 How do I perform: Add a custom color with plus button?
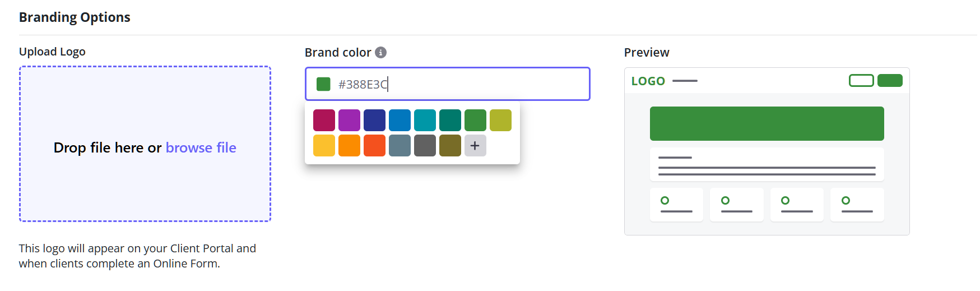(x=475, y=146)
